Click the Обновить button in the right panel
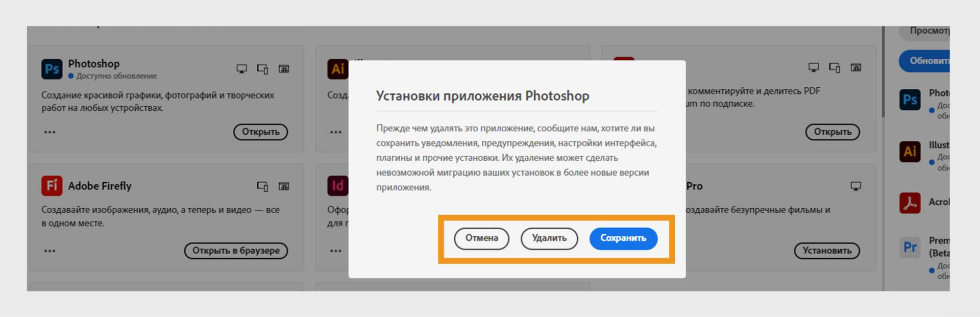Viewport: 980px width, 317px height. [924, 61]
